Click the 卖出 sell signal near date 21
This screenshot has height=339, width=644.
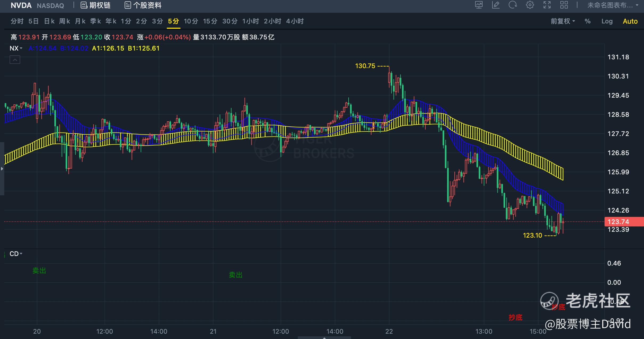click(236, 275)
